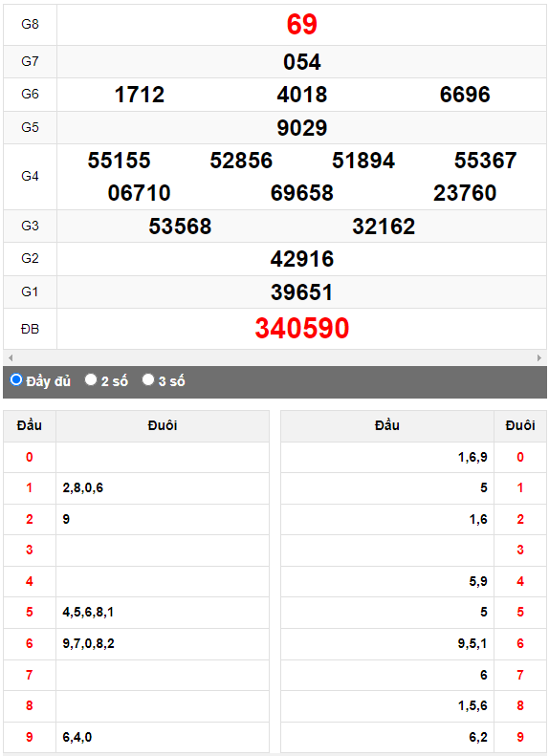Click the left scroll arrow under results table

(11, 357)
